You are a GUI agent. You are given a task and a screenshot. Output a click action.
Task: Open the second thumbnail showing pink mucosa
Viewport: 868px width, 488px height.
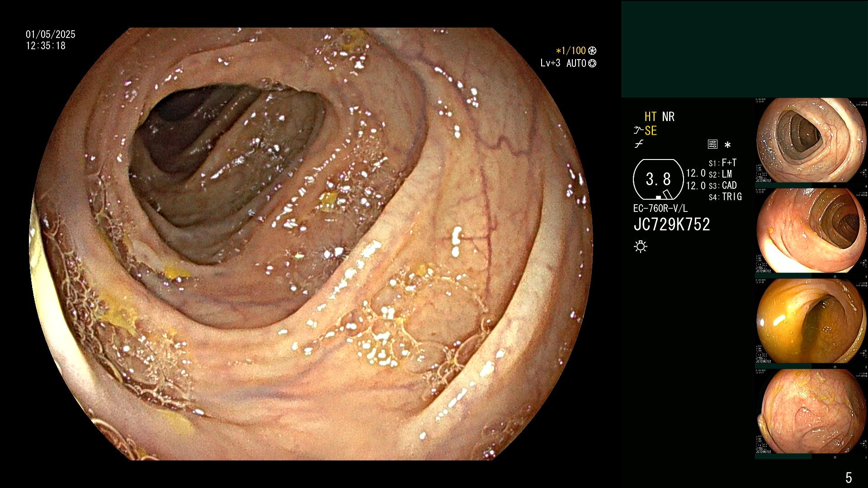[811, 230]
